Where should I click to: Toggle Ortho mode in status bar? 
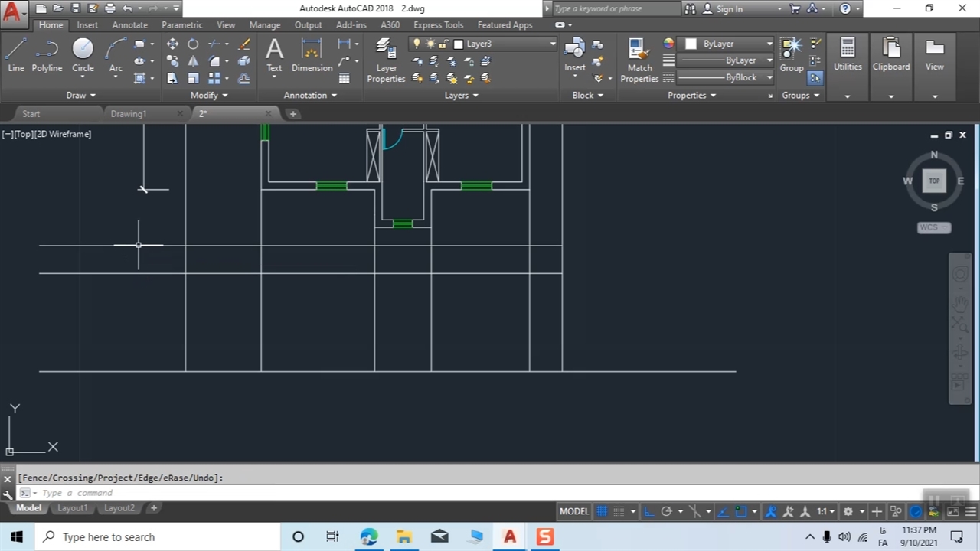[648, 511]
